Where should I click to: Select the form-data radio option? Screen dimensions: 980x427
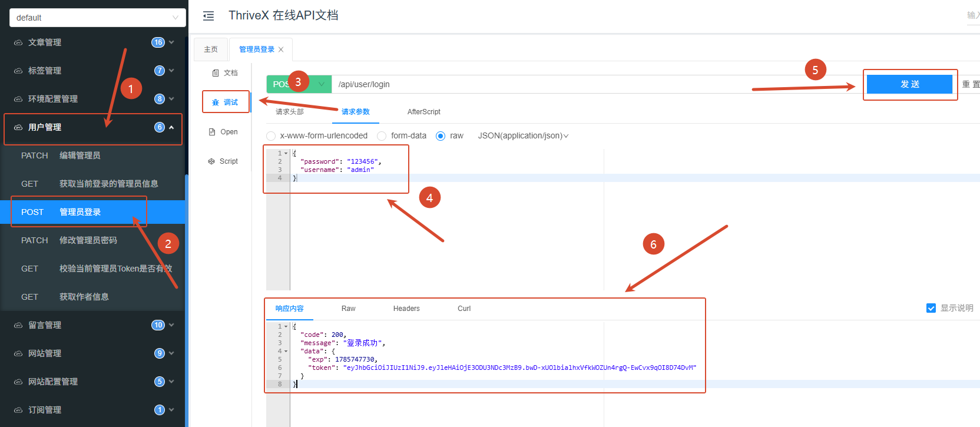[x=382, y=136]
